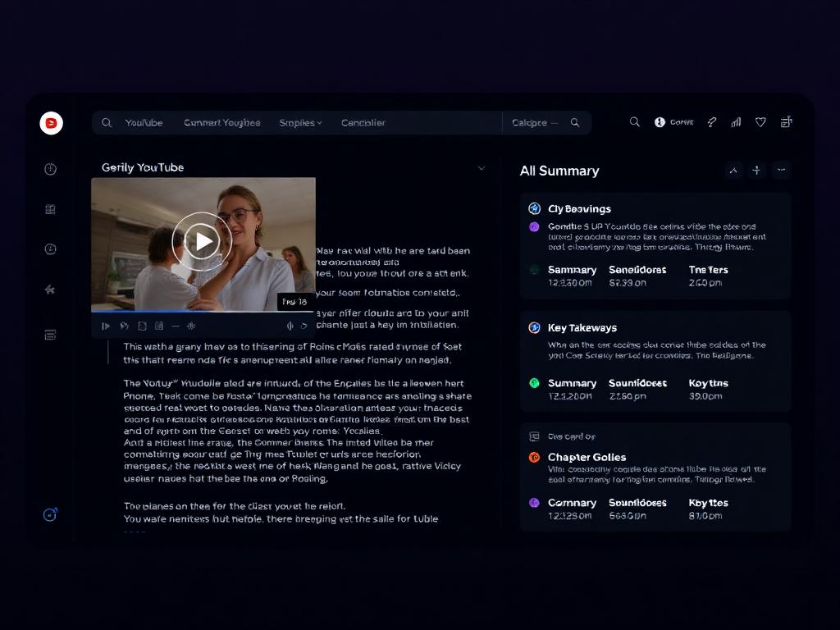Select Saneüdores in the Cly Beovings card

(x=637, y=270)
